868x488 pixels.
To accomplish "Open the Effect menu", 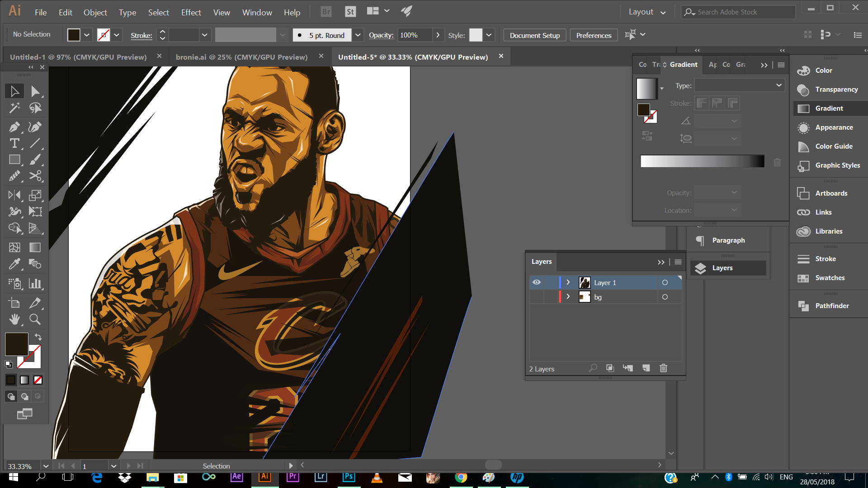I will 191,13.
